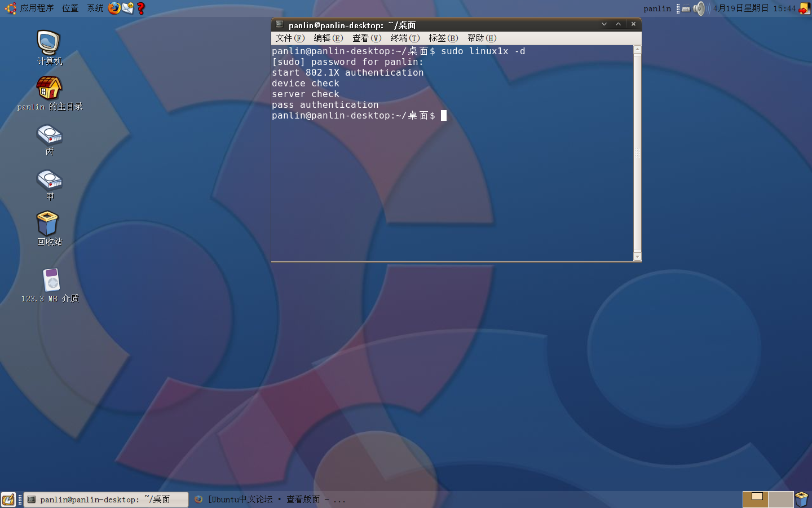Open the System (系统) menu
Screen dimensions: 812x508
coord(95,8)
